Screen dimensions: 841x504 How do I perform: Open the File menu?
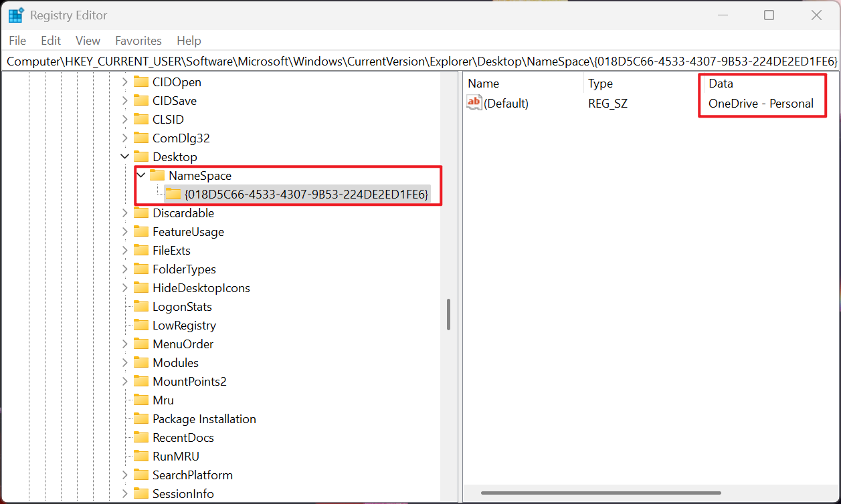17,41
